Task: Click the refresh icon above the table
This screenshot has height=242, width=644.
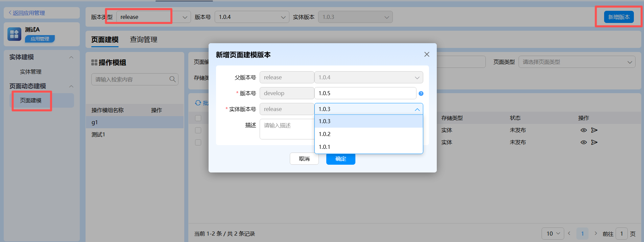Action: (198, 103)
